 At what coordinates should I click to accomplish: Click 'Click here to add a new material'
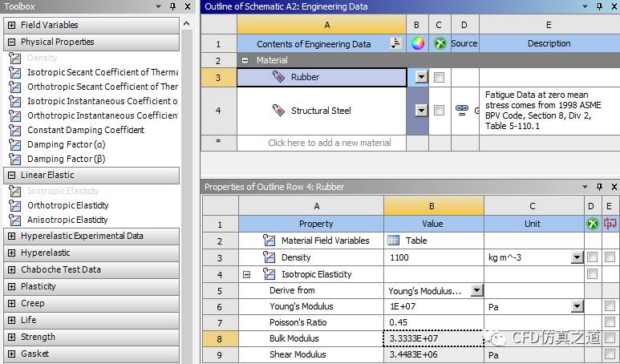[x=330, y=143]
